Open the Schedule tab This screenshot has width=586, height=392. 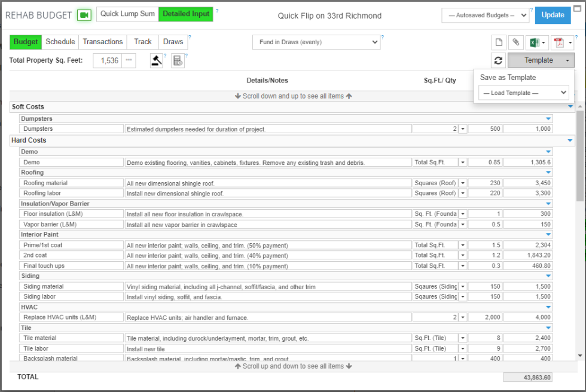click(60, 42)
